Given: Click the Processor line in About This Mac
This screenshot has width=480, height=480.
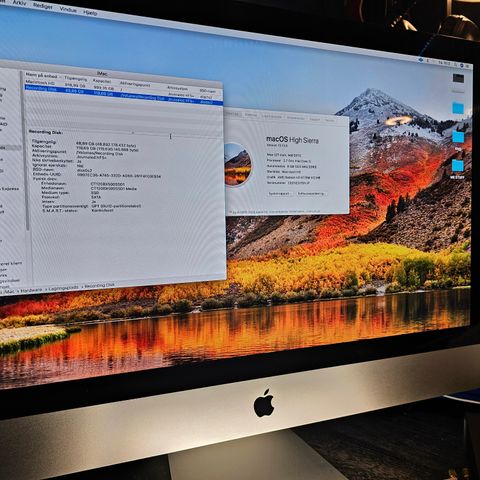Looking at the screenshot, I should coord(289,161).
